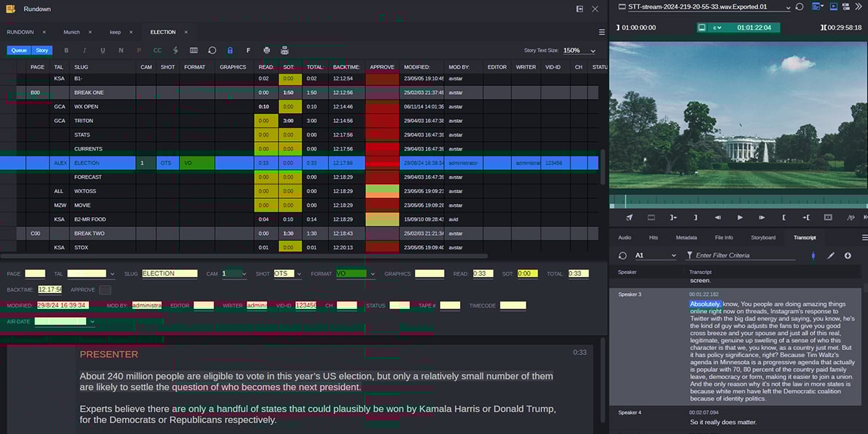Step forward one frame

pyautogui.click(x=762, y=217)
